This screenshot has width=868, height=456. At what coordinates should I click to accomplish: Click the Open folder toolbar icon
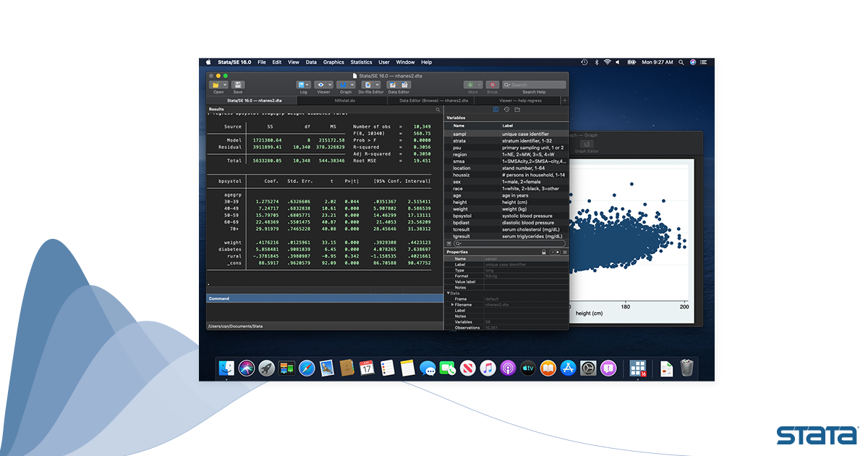(216, 85)
